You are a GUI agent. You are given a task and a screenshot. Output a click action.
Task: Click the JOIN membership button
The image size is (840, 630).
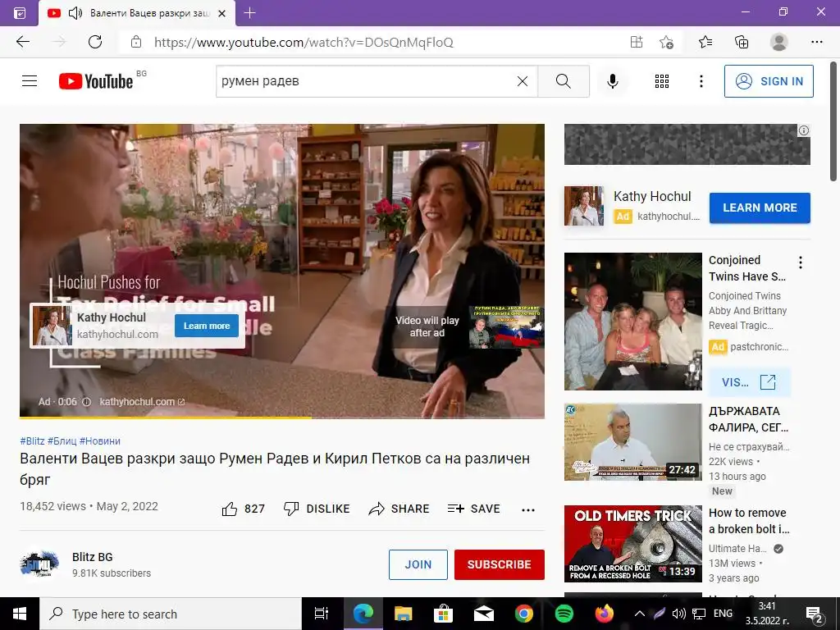coord(418,564)
